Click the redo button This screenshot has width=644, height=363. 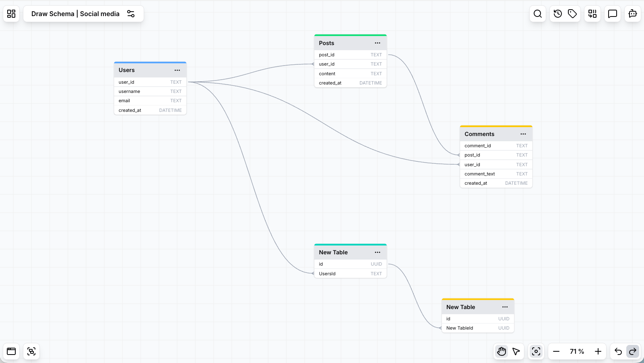(632, 351)
